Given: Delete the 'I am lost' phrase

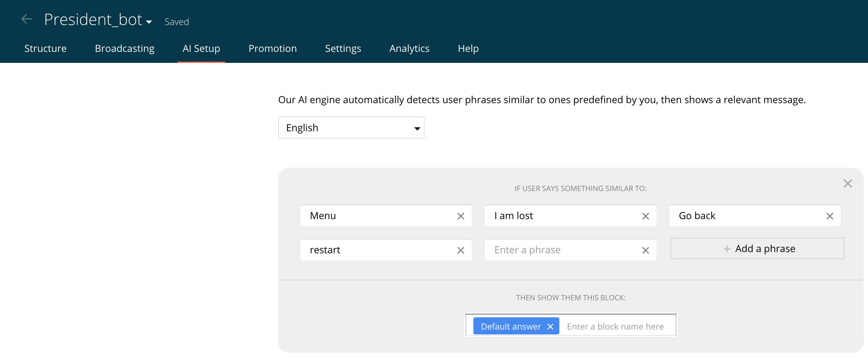Looking at the screenshot, I should click(645, 216).
